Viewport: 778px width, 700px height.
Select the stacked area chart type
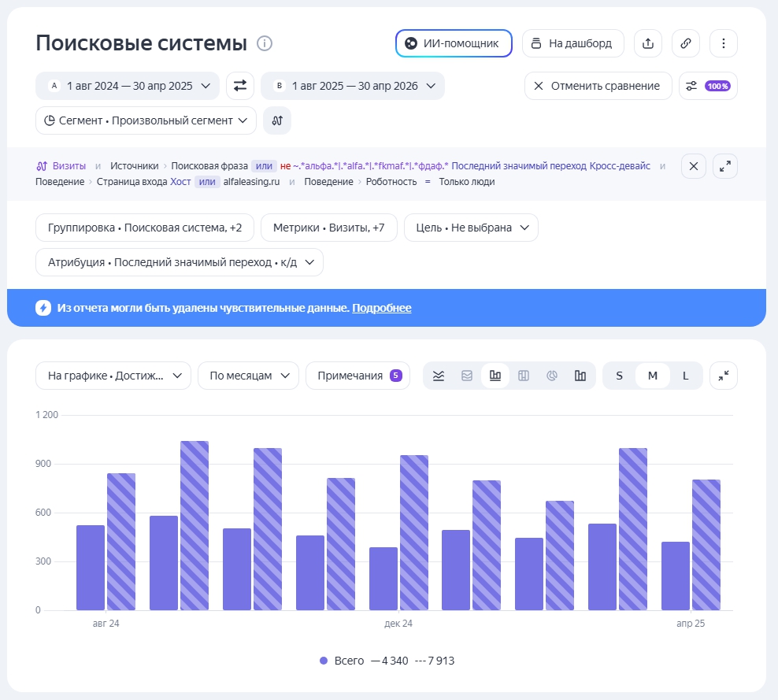[x=466, y=376]
